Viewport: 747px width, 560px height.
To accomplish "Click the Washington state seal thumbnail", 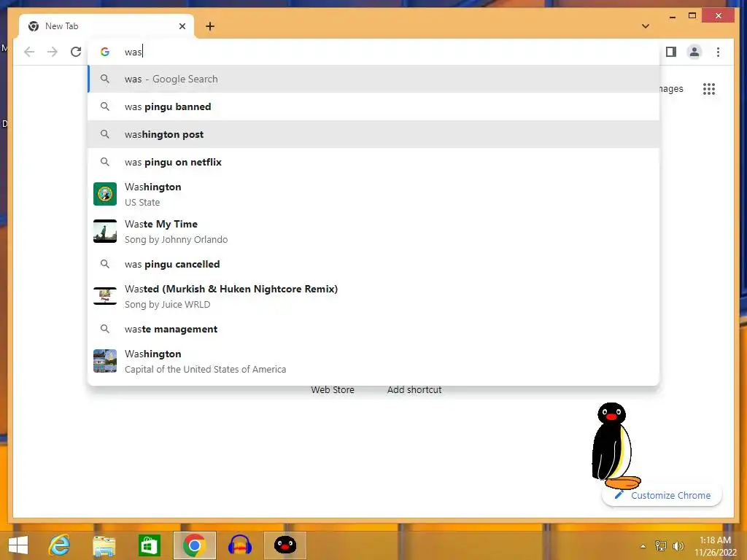I will pyautogui.click(x=105, y=194).
